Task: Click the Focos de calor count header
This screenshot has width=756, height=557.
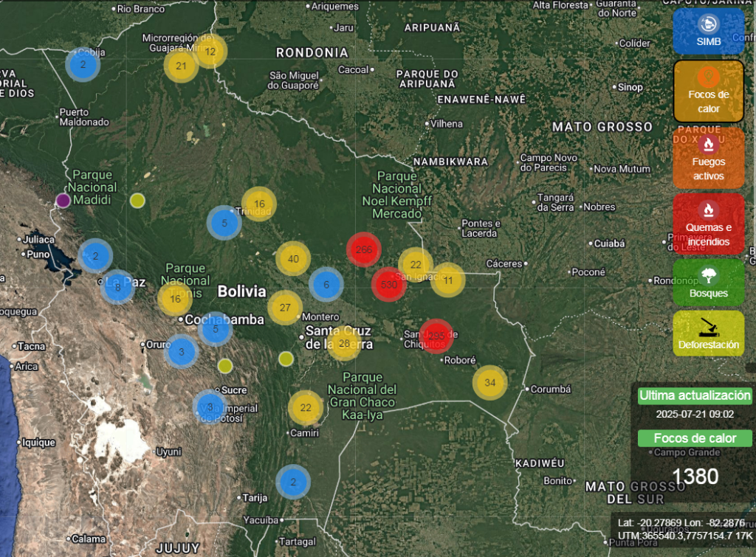Action: pyautogui.click(x=695, y=438)
